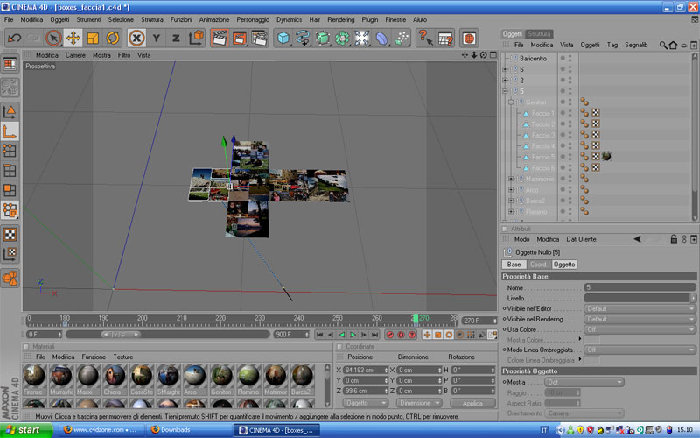Click the array modeling objects icon
700x438 pixels.
(x=342, y=38)
